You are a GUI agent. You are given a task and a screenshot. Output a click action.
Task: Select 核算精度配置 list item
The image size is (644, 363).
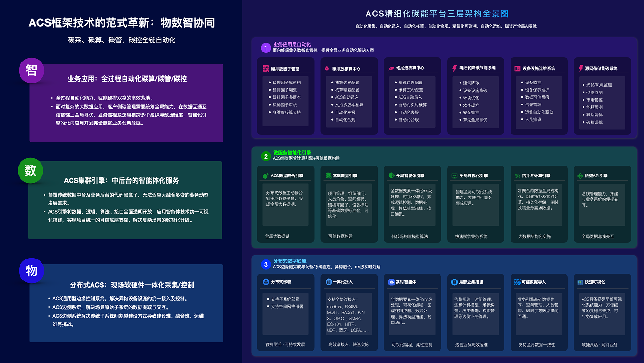click(x=347, y=90)
